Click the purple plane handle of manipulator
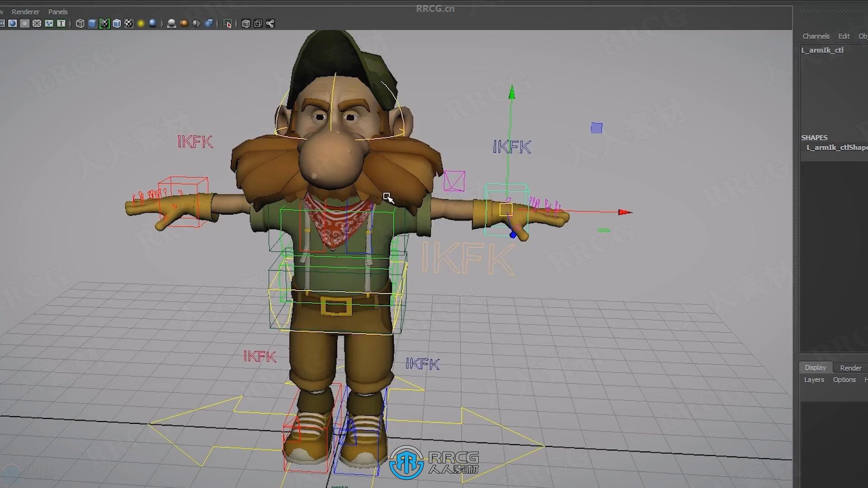 pos(596,128)
